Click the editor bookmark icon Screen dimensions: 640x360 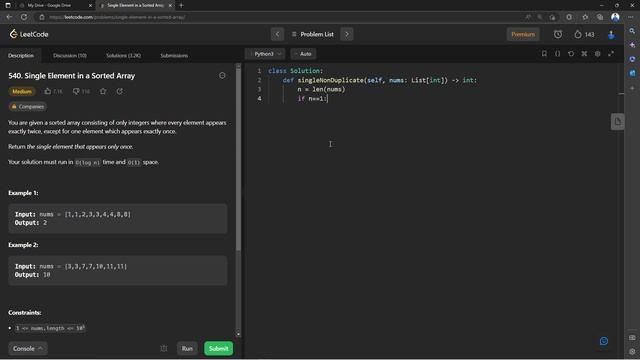pos(544,54)
